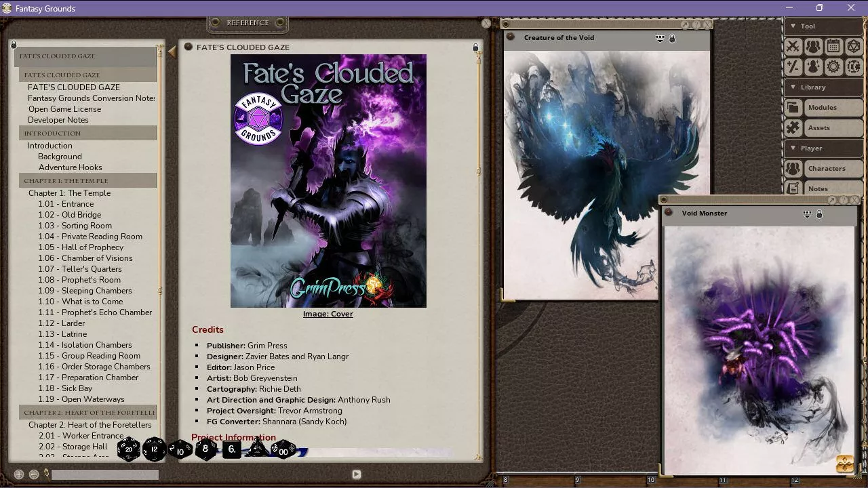Screen dimensions: 868x488
Task: Pick up the d10 die
Action: click(x=180, y=449)
